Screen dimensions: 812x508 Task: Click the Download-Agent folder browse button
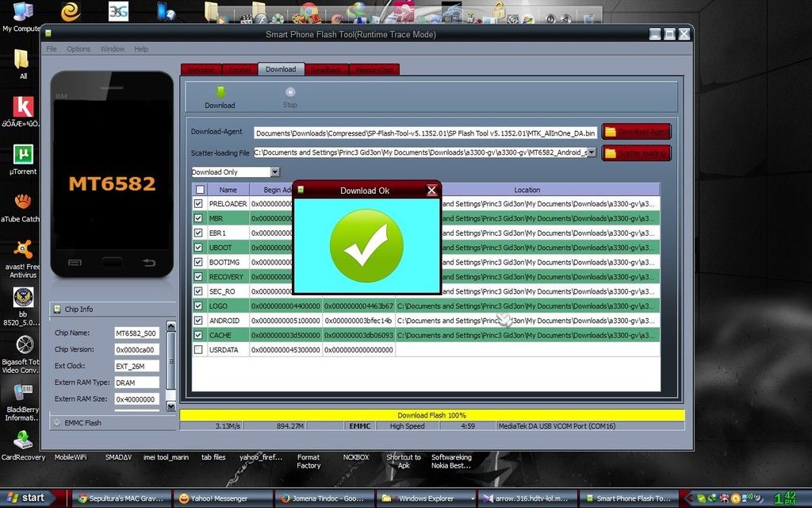pyautogui.click(x=635, y=132)
